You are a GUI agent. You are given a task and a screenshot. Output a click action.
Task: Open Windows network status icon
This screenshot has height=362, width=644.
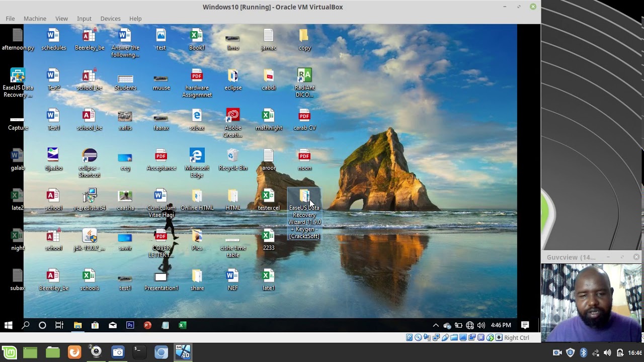[x=470, y=325]
